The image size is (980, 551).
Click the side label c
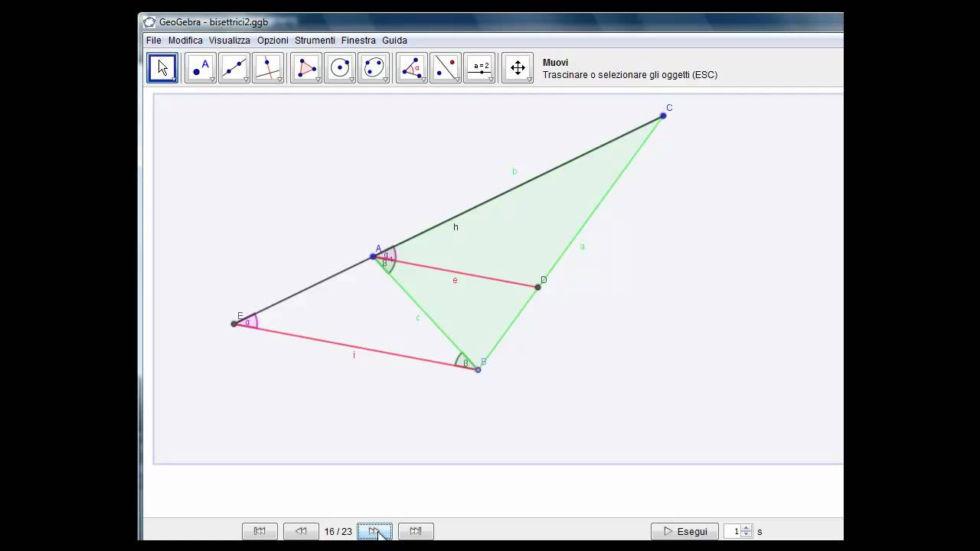[x=417, y=318]
